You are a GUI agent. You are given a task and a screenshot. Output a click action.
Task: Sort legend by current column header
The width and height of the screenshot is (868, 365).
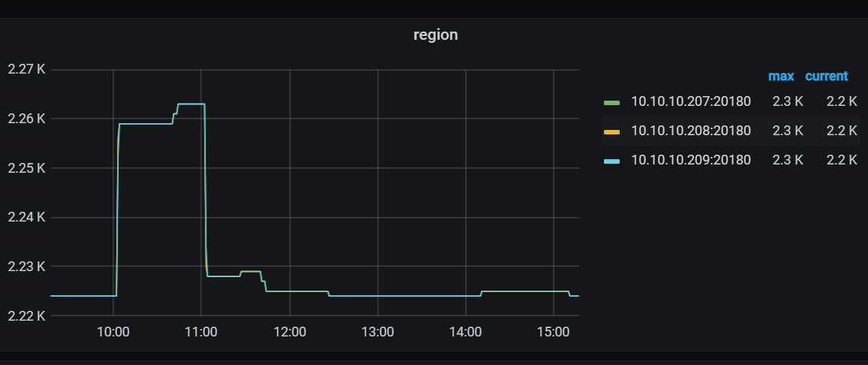click(x=826, y=77)
